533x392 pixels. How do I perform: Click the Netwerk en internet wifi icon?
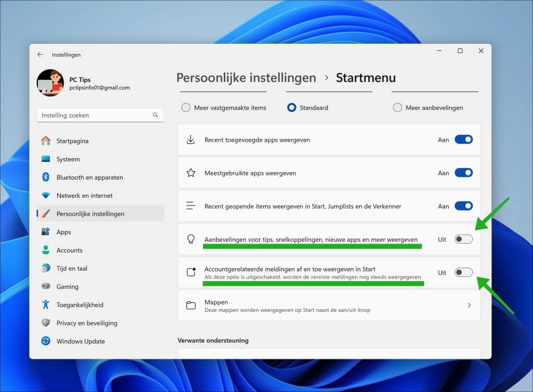46,196
